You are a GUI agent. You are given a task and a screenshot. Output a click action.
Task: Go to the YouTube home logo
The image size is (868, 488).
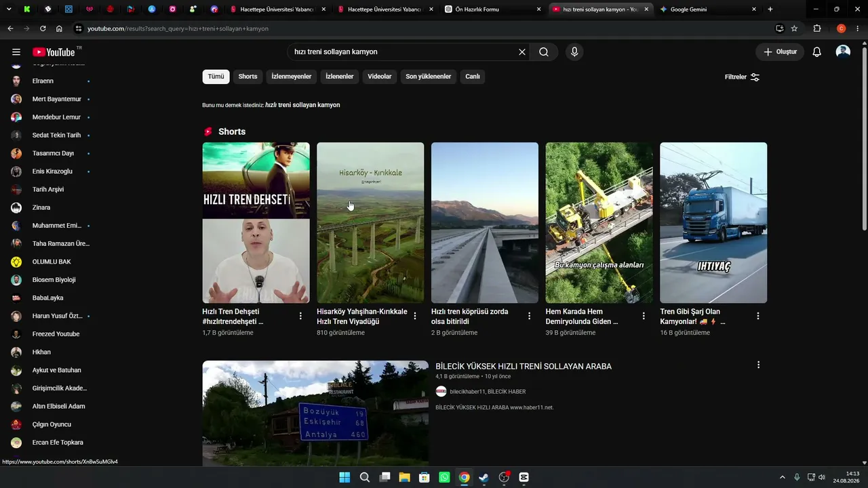pyautogui.click(x=54, y=52)
